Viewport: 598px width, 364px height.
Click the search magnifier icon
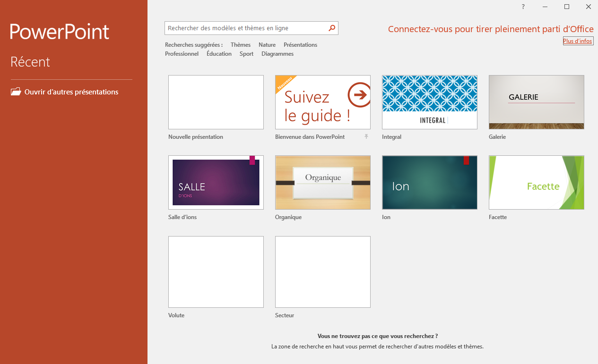pyautogui.click(x=332, y=28)
